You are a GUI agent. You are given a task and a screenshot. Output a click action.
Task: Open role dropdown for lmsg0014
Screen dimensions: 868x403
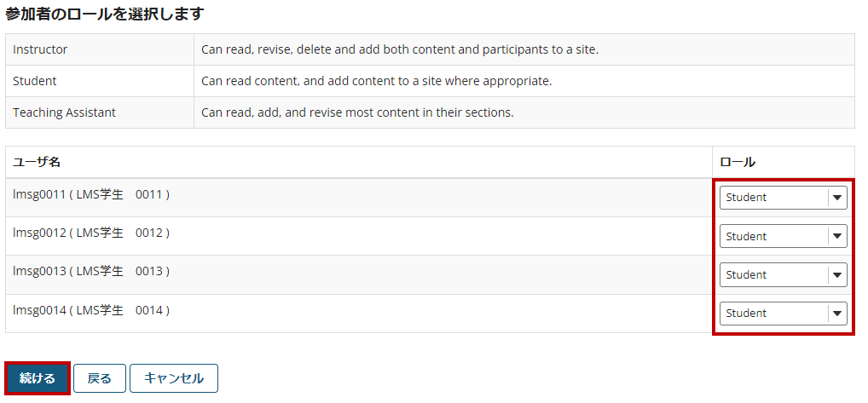coord(783,314)
